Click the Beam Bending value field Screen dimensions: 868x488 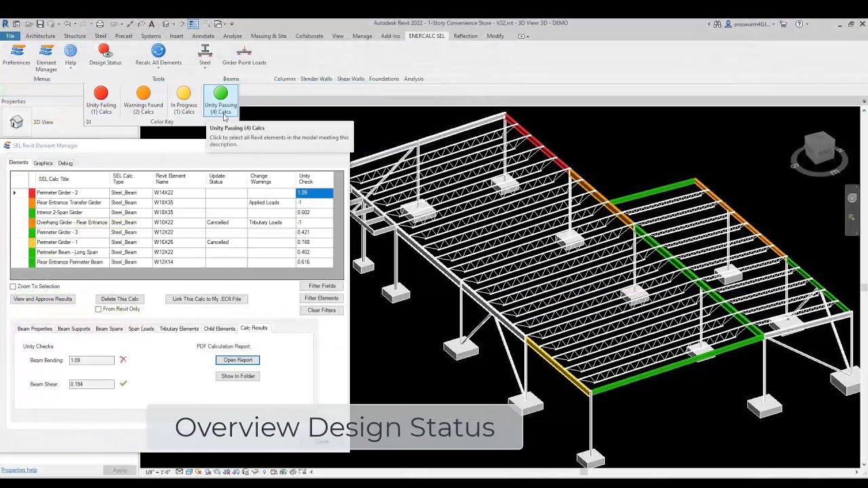tap(92, 361)
